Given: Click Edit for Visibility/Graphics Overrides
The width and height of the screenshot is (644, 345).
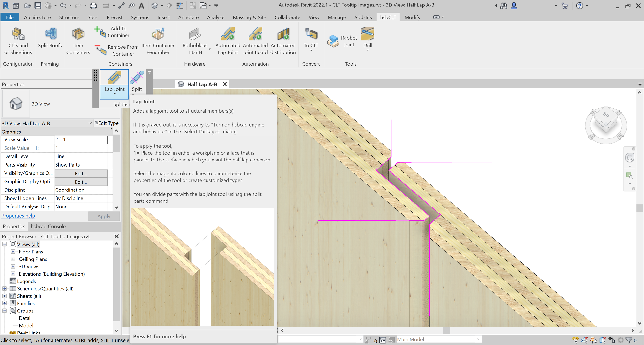Looking at the screenshot, I should click(81, 173).
